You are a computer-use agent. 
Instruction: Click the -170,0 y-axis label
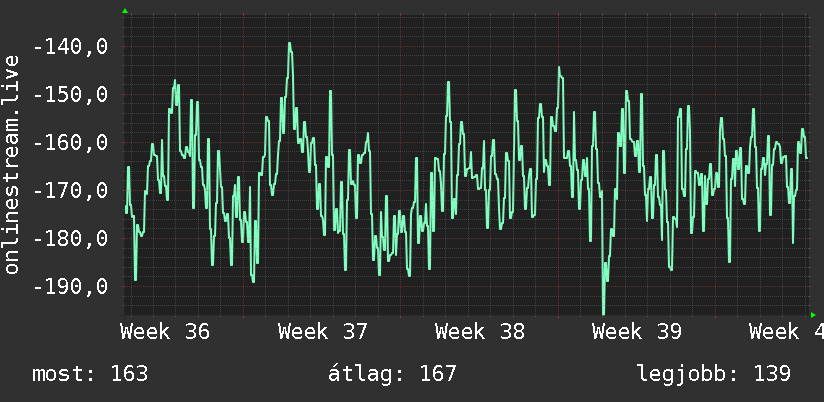pyautogui.click(x=70, y=191)
